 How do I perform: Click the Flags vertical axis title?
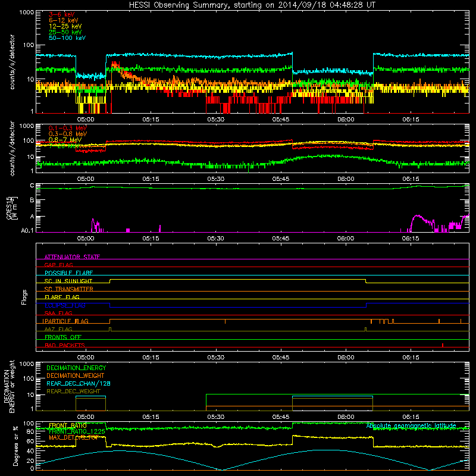point(24,297)
